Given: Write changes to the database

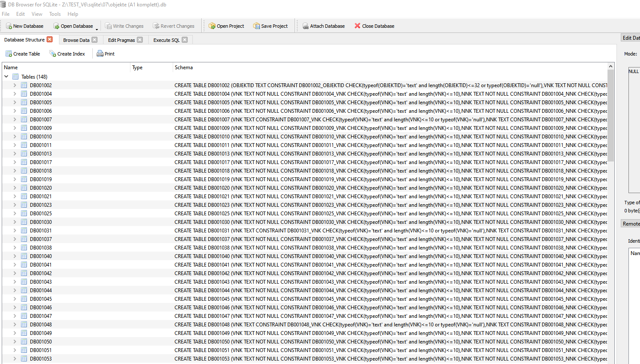Looking at the screenshot, I should click(124, 26).
